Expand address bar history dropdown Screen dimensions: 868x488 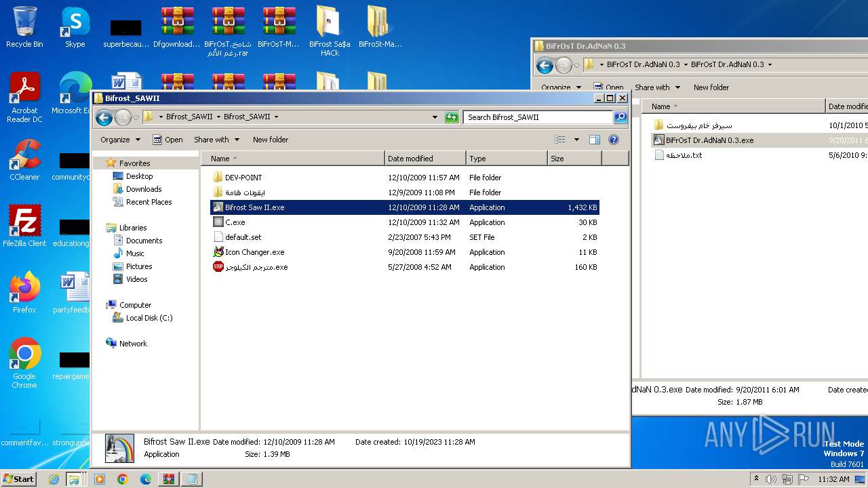(435, 117)
